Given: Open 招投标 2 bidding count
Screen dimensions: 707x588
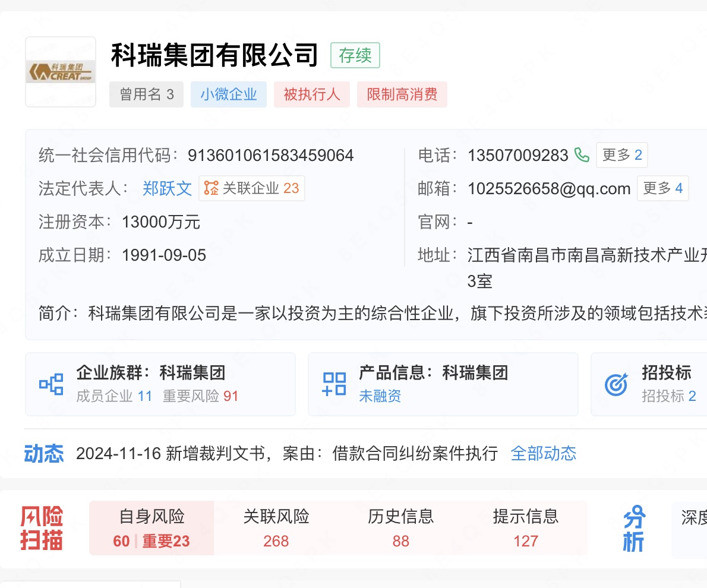Looking at the screenshot, I should click(669, 396).
